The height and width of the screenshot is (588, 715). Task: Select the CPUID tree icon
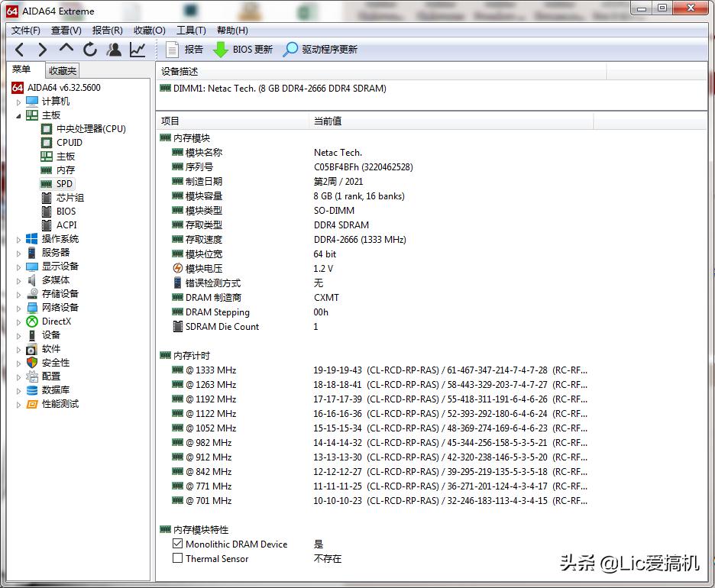tap(47, 143)
